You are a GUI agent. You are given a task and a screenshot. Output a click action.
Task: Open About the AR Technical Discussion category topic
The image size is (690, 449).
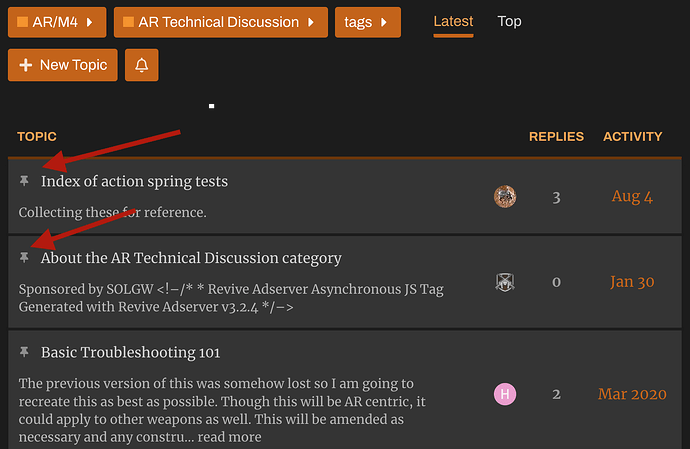pos(191,258)
